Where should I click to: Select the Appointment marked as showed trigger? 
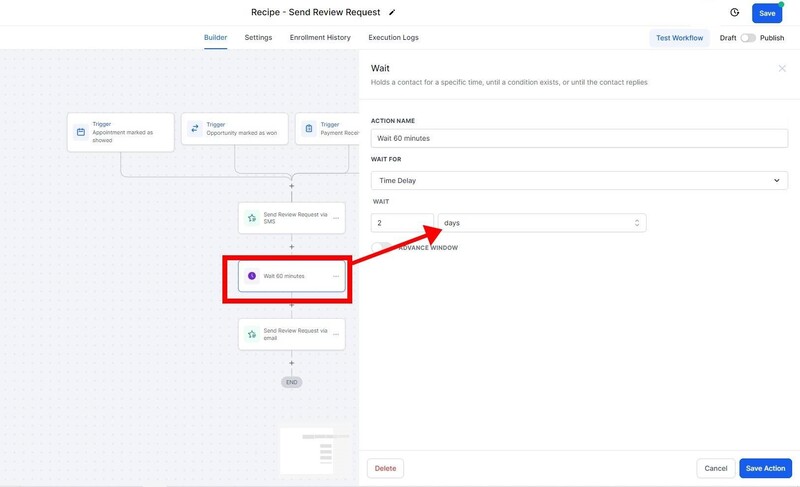(x=120, y=132)
